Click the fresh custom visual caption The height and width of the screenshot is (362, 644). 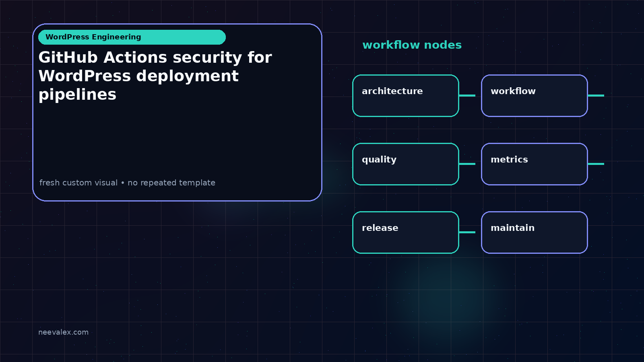(x=127, y=183)
